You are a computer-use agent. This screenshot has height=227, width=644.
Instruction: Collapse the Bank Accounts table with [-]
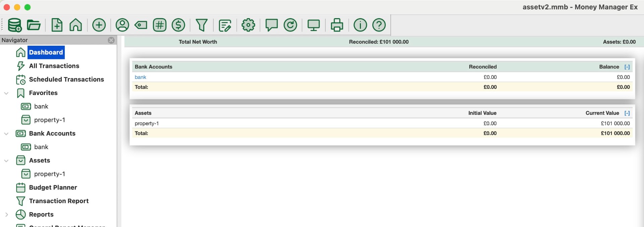627,67
